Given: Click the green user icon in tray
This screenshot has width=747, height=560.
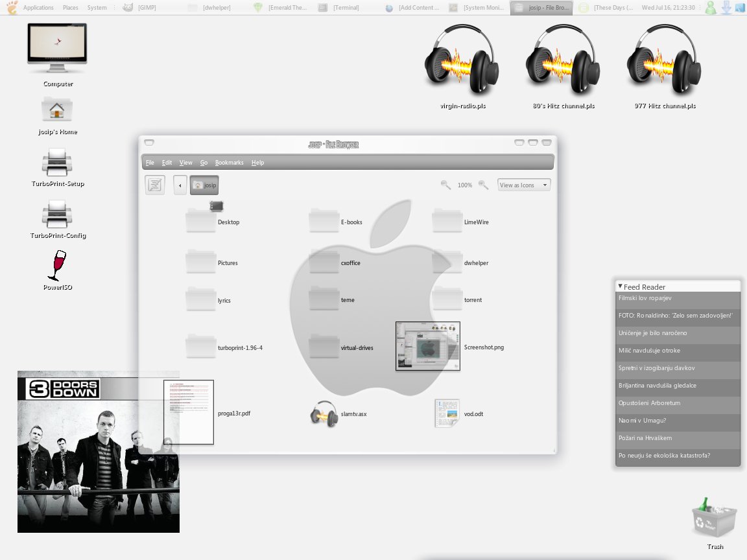Looking at the screenshot, I should pos(710,8).
